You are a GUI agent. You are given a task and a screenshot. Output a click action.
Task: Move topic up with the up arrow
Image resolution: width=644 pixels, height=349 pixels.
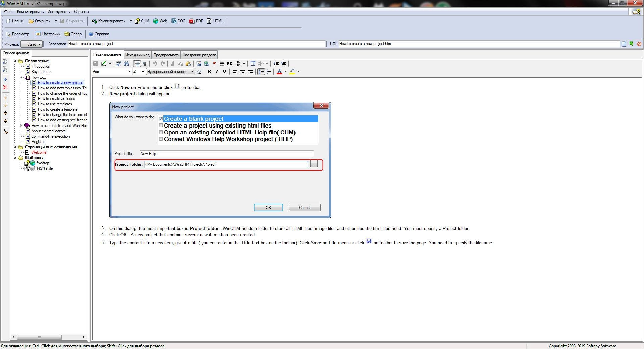coord(5,98)
